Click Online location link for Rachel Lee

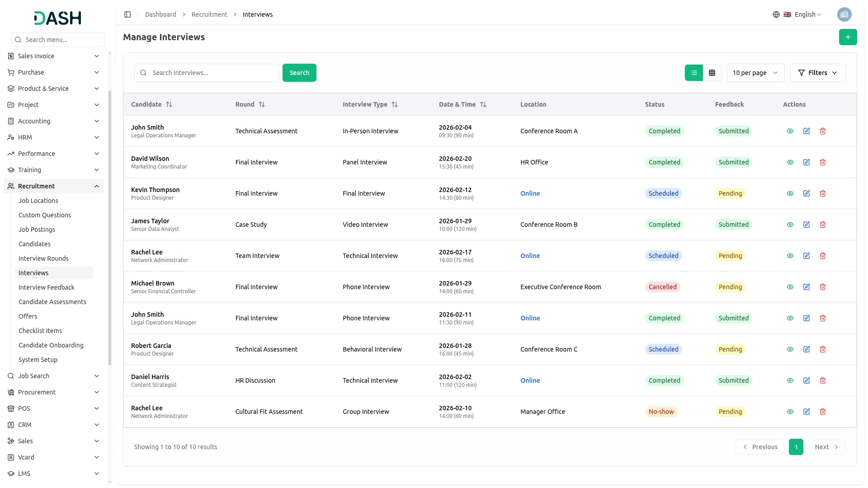[x=530, y=256]
